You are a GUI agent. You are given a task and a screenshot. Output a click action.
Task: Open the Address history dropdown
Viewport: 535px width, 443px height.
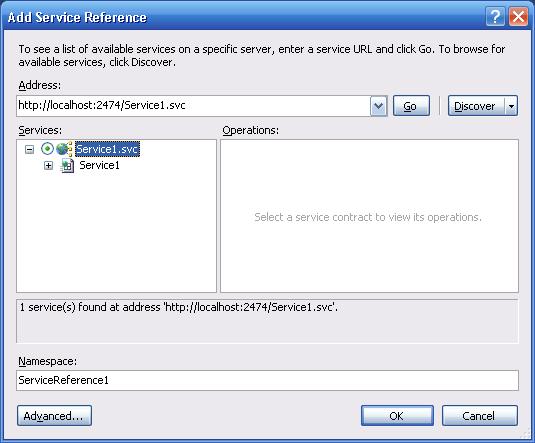coord(378,106)
